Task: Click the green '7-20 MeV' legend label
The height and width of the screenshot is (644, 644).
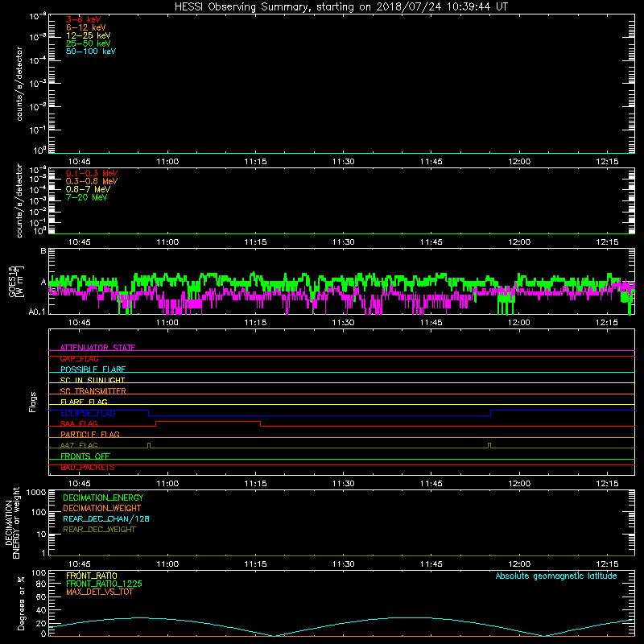Action: (x=86, y=197)
